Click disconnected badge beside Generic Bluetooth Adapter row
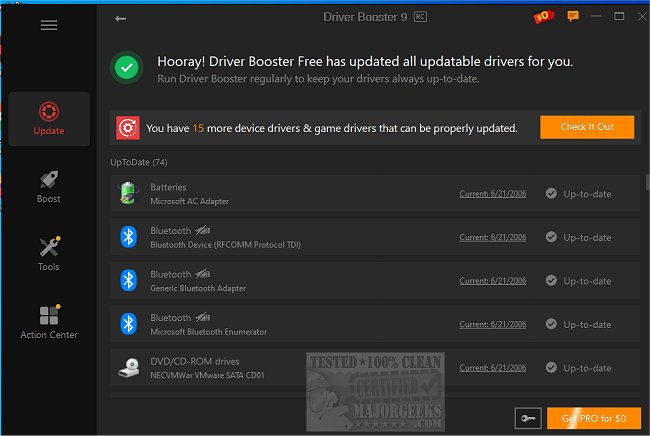 (x=203, y=274)
